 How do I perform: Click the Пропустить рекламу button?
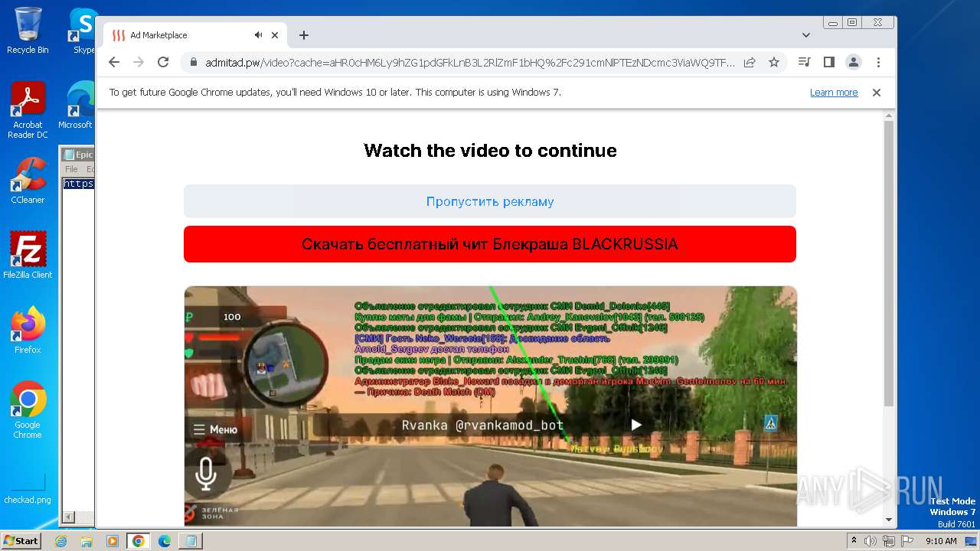[x=490, y=201]
